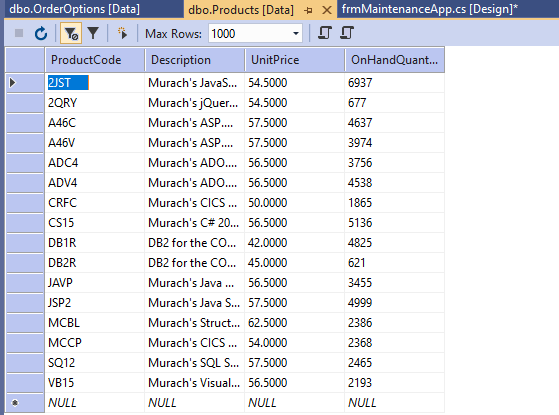Click the Murach's Visual... description cell
The width and height of the screenshot is (559, 415).
point(195,383)
